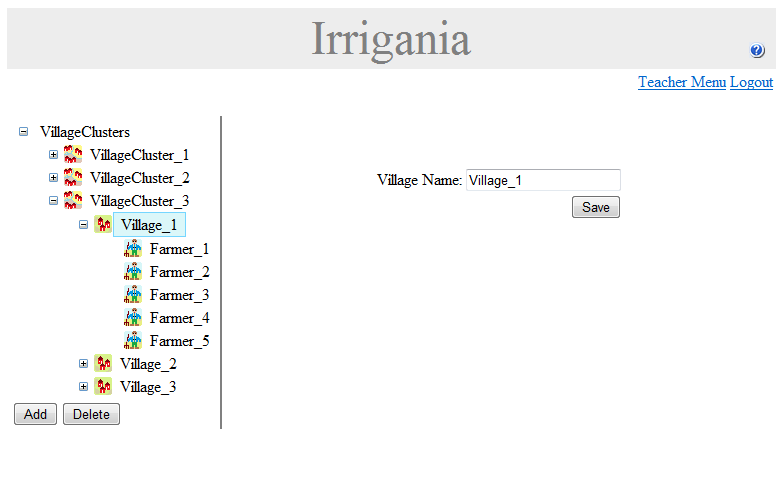Expand the VillageCluster_1 tree node
784x478 pixels.
pyautogui.click(x=54, y=155)
